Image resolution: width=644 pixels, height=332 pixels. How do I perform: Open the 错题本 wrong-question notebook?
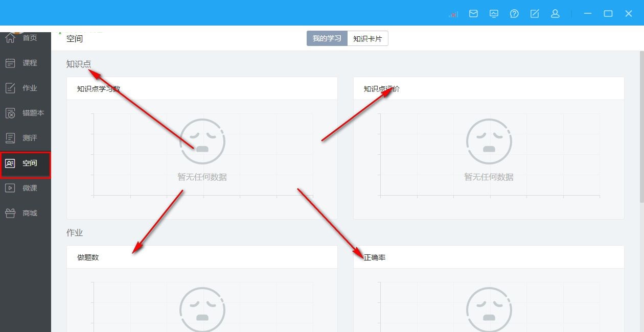[x=25, y=113]
